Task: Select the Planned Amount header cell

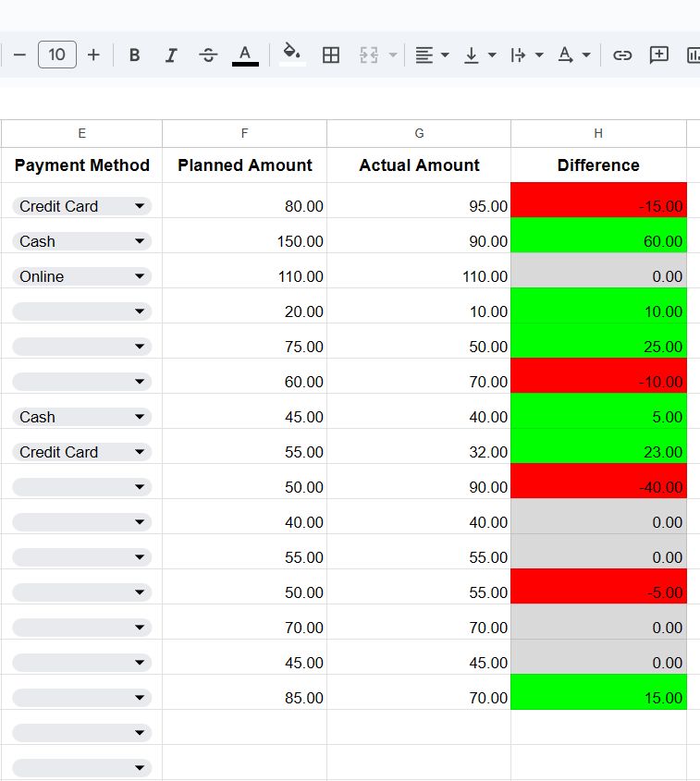Action: pyautogui.click(x=245, y=165)
